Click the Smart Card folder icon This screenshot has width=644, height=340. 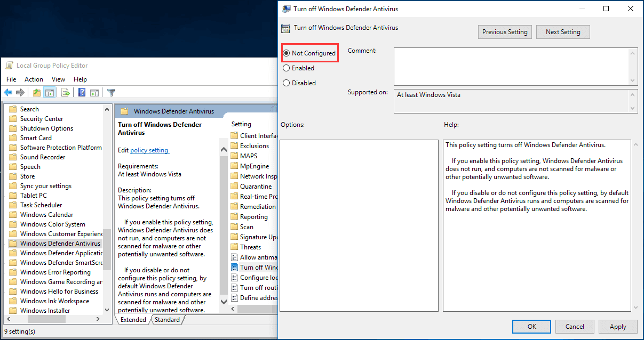click(x=13, y=138)
